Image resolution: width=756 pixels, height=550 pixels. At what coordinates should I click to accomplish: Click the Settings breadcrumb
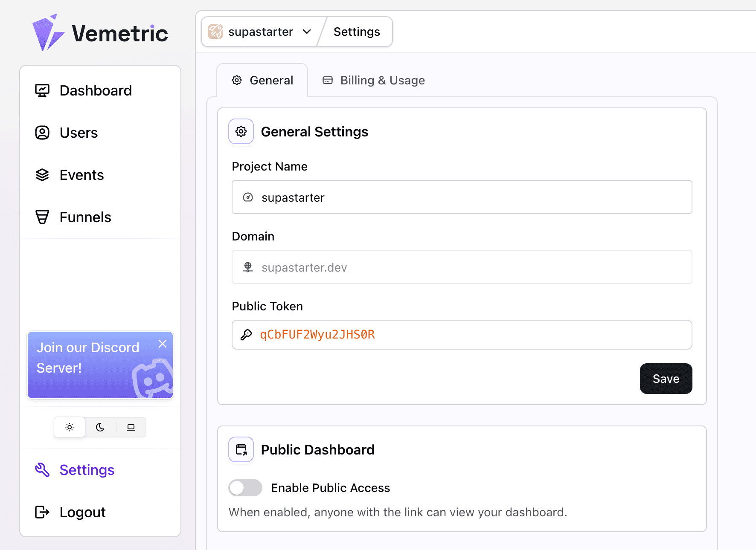click(x=357, y=32)
